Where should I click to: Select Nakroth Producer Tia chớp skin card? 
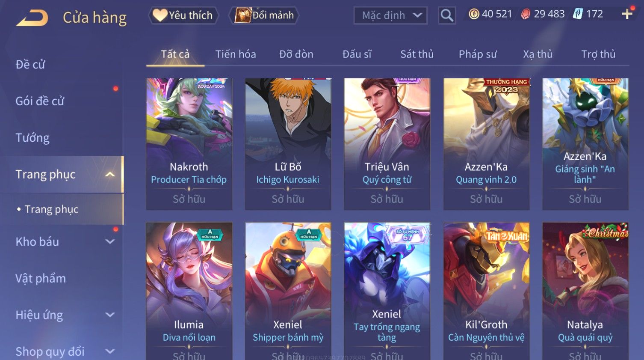pos(189,144)
